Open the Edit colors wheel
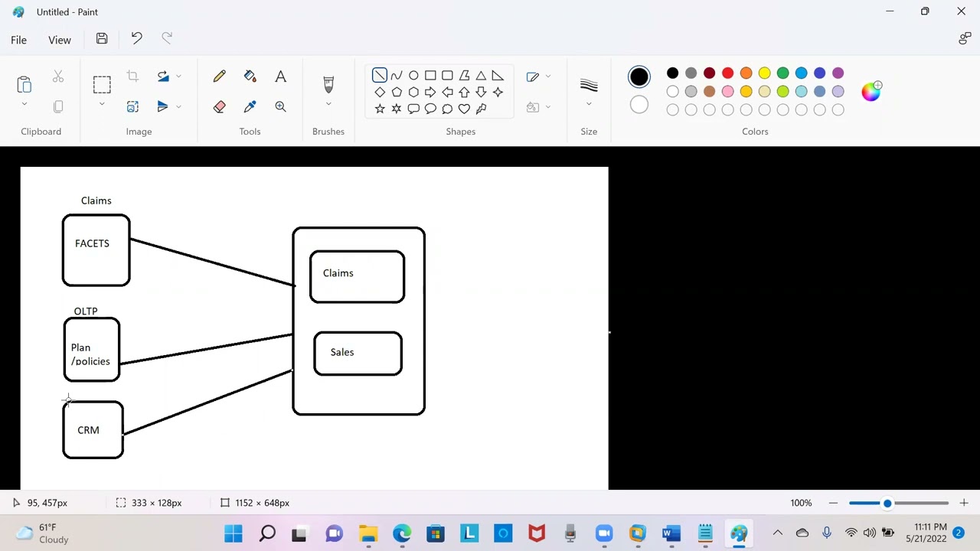Viewport: 980px width, 551px height. point(871,92)
